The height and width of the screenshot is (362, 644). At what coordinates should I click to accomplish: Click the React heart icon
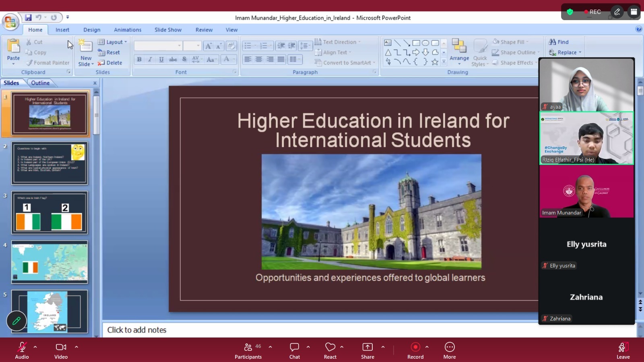click(330, 347)
